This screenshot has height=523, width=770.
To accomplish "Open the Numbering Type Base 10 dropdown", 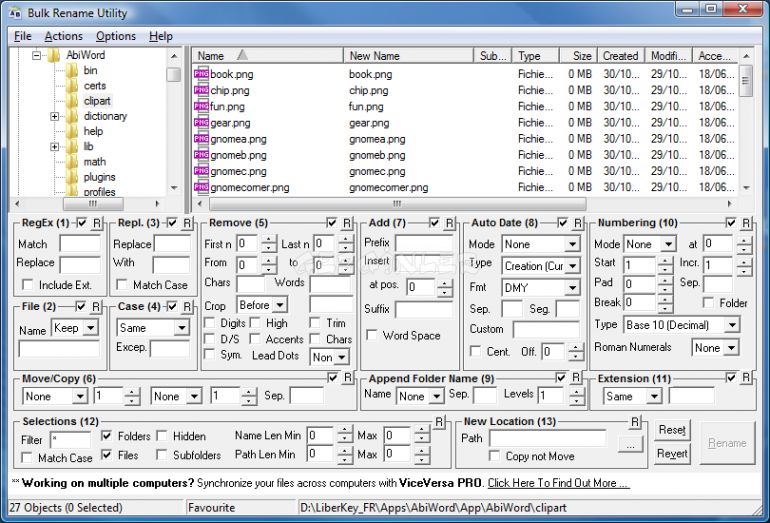I will coord(732,325).
